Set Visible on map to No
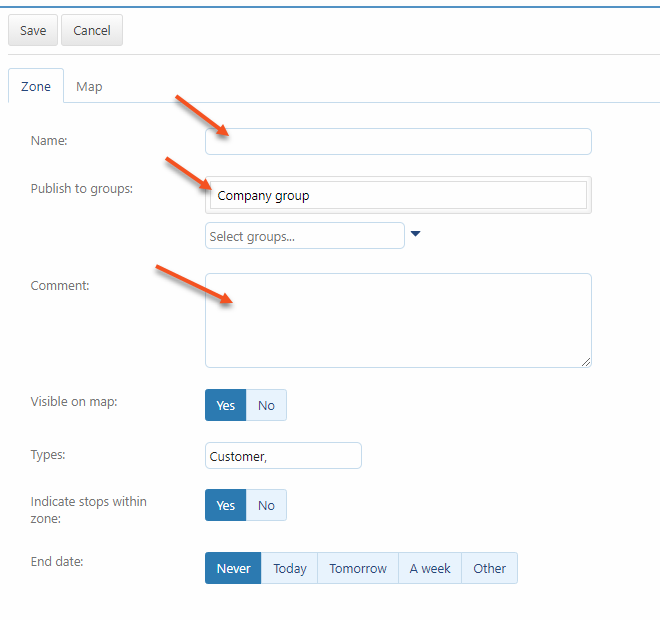660x620 pixels. click(266, 405)
